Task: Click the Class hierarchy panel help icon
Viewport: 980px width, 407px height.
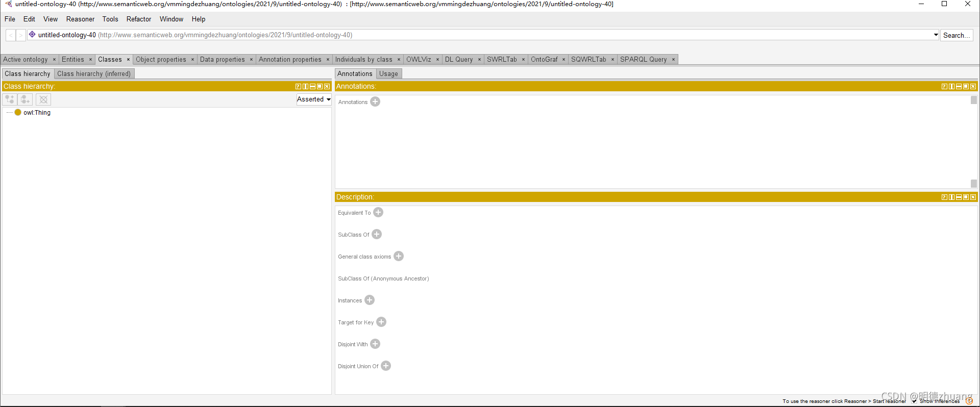Action: (x=299, y=87)
